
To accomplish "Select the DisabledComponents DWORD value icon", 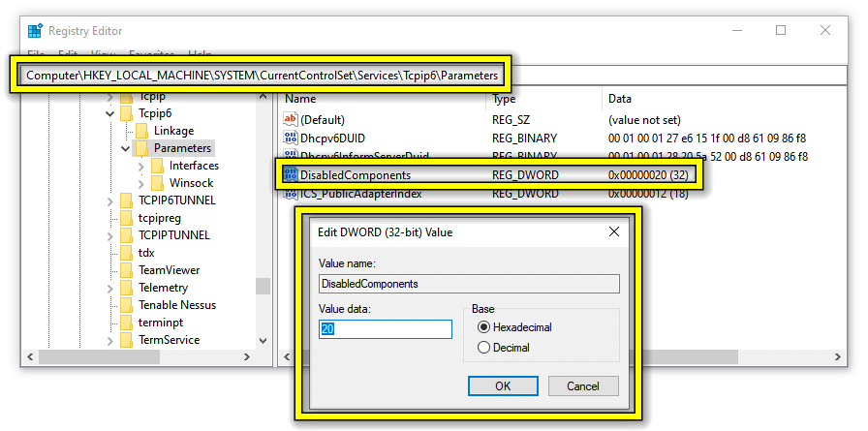I will point(291,175).
